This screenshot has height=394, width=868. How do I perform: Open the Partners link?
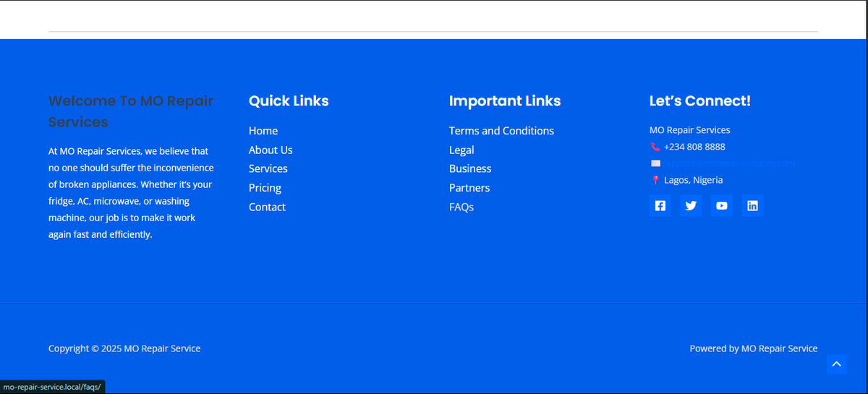click(469, 188)
